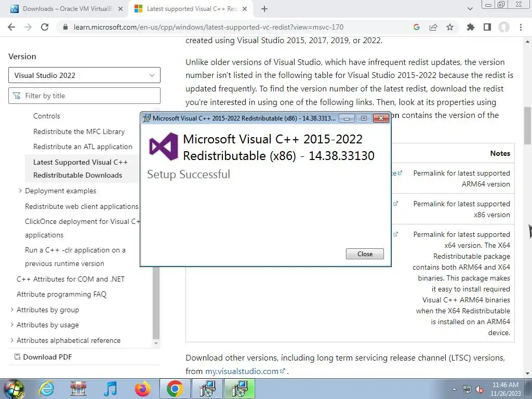Open a new browser tab

[264, 9]
